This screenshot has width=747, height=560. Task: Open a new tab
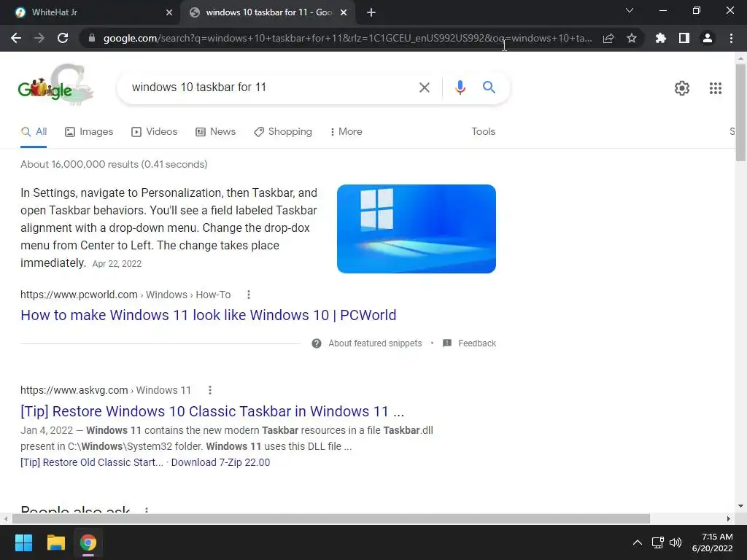[371, 12]
